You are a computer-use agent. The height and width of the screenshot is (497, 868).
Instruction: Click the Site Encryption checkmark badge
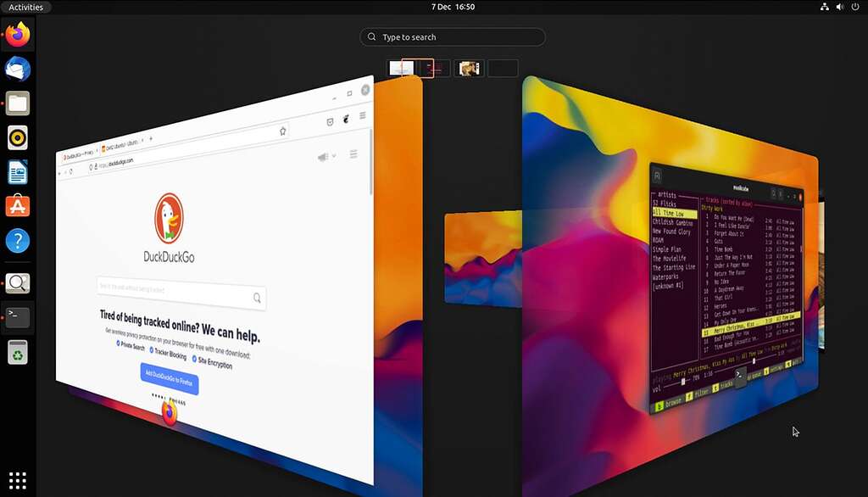coord(194,359)
